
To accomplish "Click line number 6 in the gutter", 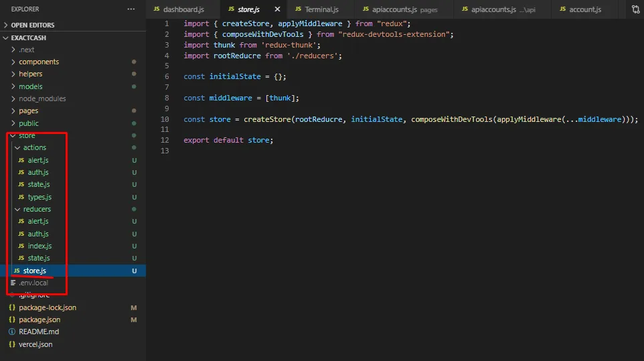I will [167, 76].
